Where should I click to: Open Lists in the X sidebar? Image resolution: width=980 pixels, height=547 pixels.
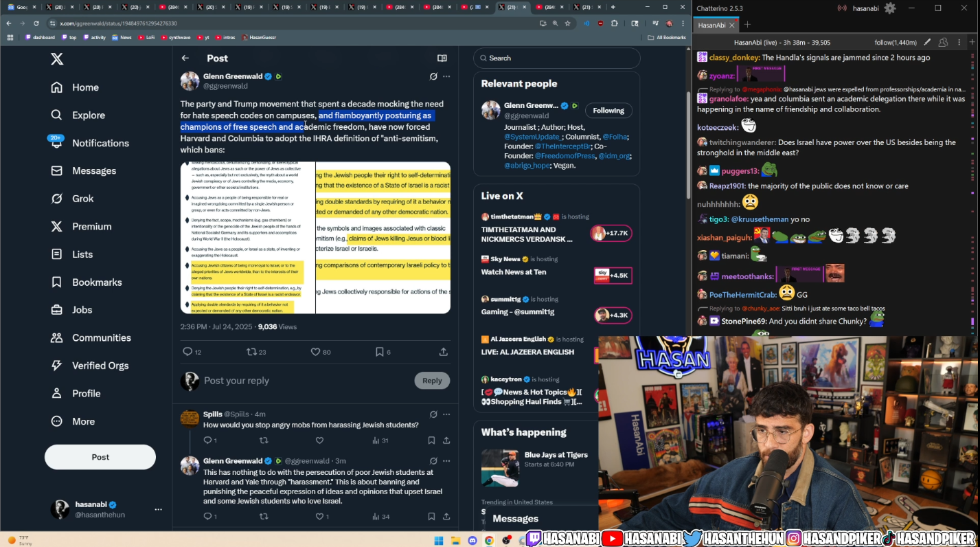[x=71, y=254]
